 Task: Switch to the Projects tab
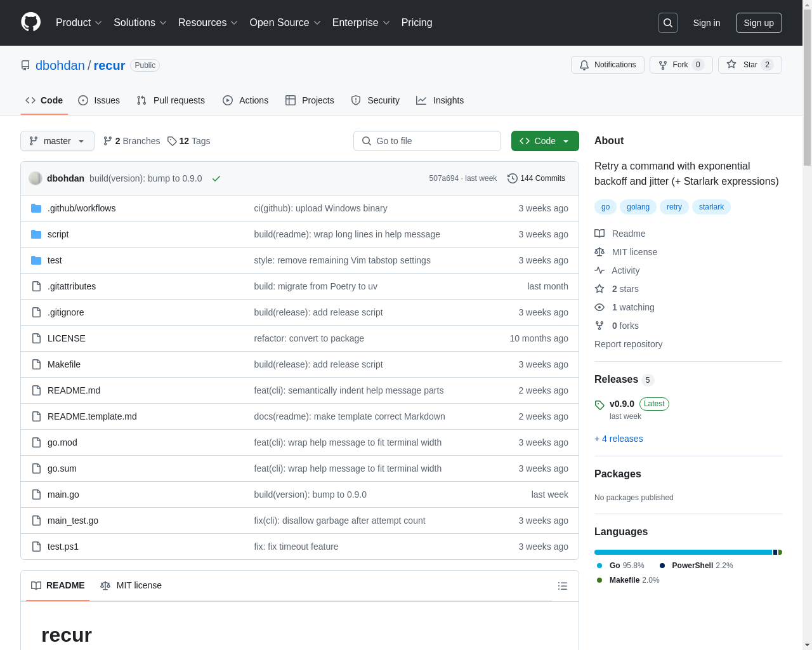(310, 100)
